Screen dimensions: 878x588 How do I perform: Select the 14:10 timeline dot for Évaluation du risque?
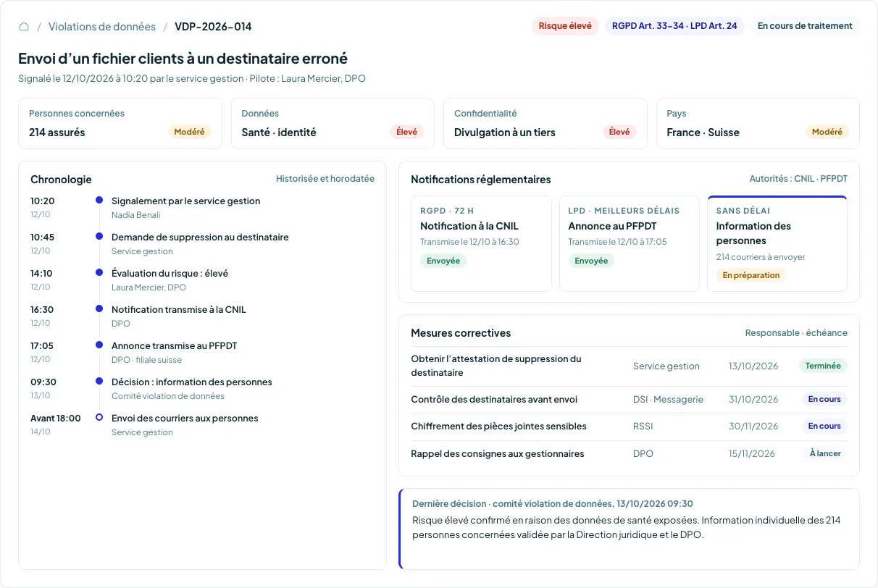click(99, 272)
